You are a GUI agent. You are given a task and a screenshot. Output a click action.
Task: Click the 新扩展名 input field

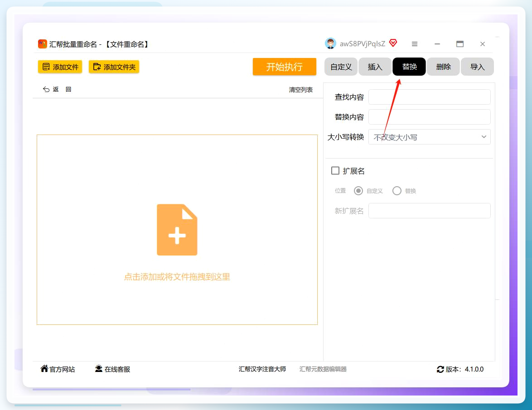click(429, 211)
